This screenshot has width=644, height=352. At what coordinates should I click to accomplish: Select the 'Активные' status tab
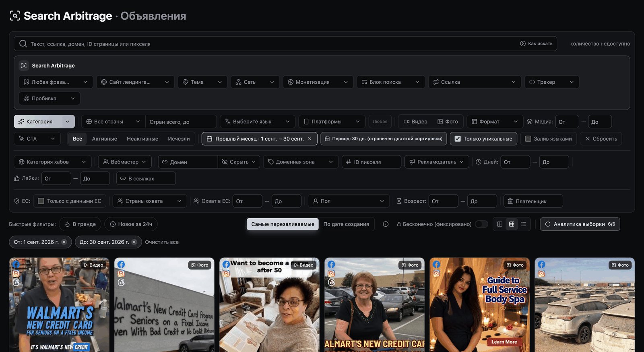click(105, 139)
